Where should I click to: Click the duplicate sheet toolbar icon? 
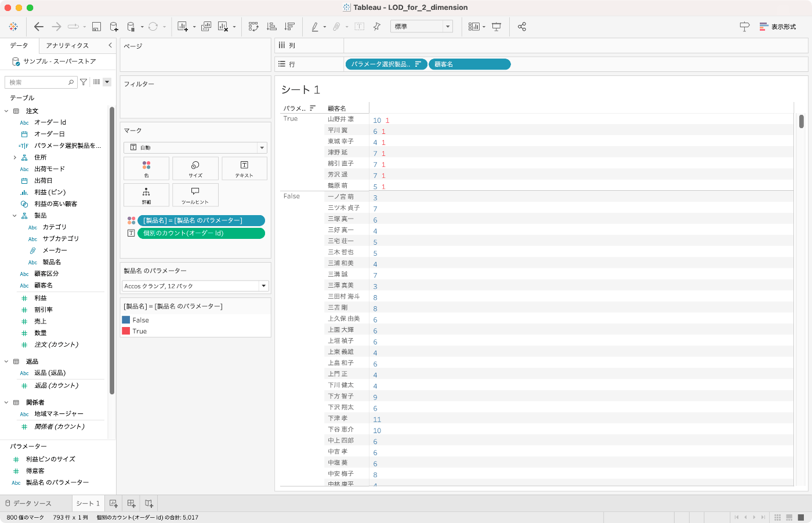click(206, 27)
